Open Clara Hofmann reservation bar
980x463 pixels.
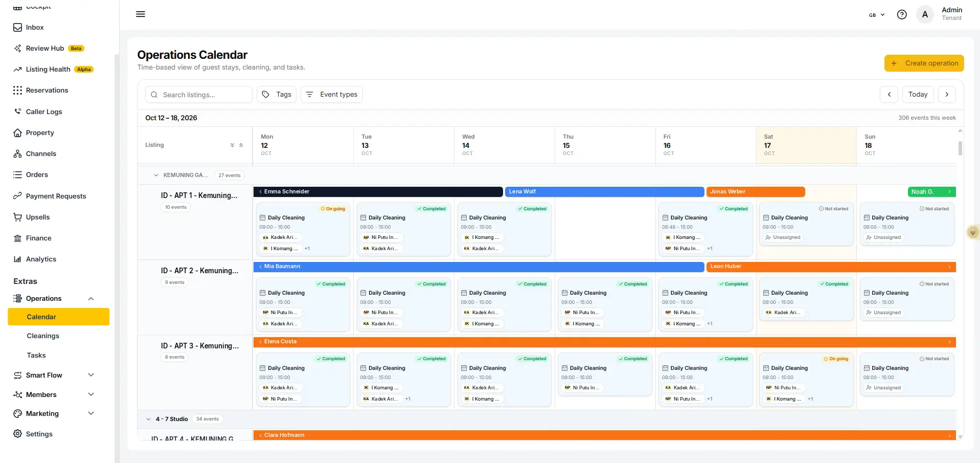click(x=605, y=435)
